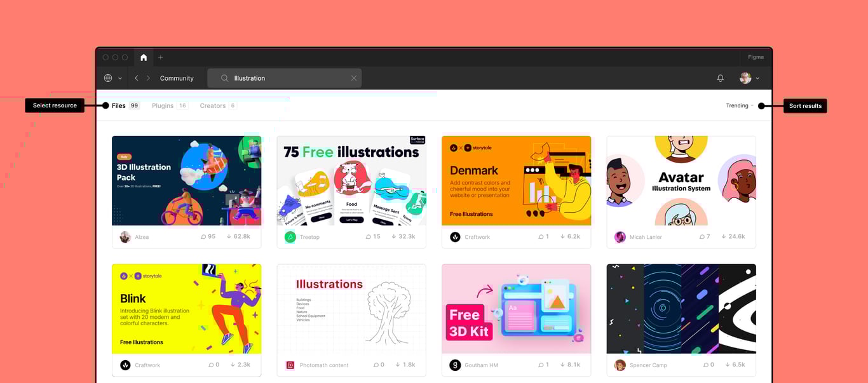The image size is (868, 383).
Task: Clear the Illustration search text
Action: tap(354, 78)
